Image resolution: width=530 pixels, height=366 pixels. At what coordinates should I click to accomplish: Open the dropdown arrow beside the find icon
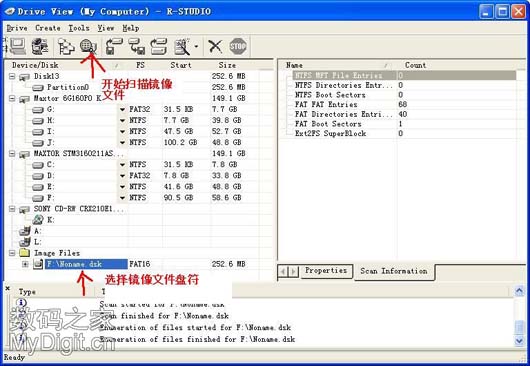(x=196, y=47)
